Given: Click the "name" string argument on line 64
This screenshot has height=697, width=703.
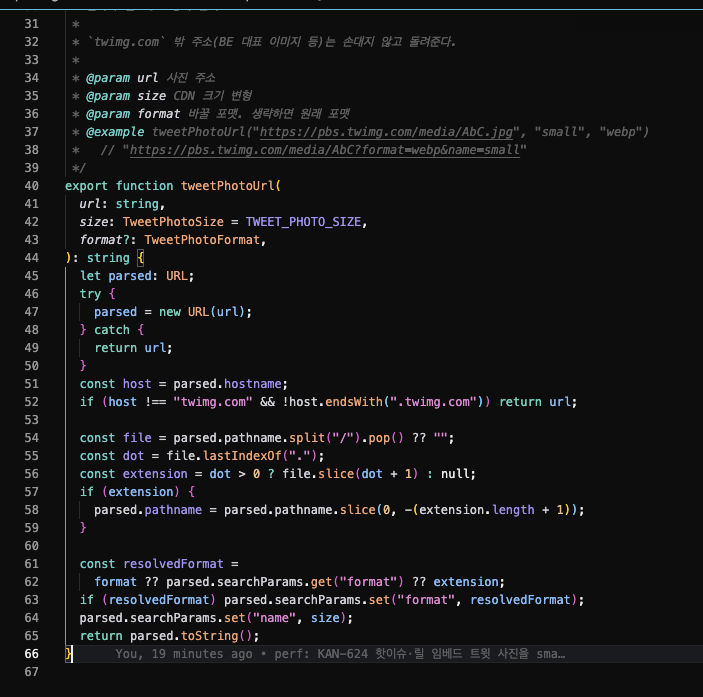Looking at the screenshot, I should coord(274,618).
